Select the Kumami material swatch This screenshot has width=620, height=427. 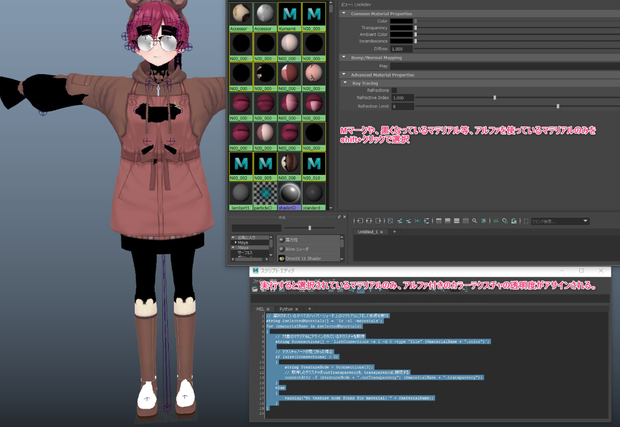click(x=289, y=17)
